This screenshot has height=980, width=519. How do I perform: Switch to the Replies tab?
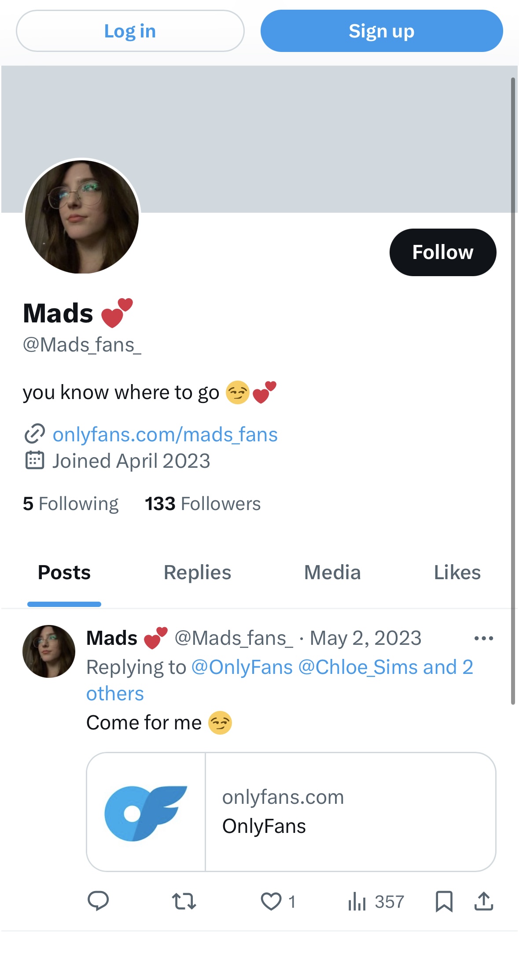197,573
